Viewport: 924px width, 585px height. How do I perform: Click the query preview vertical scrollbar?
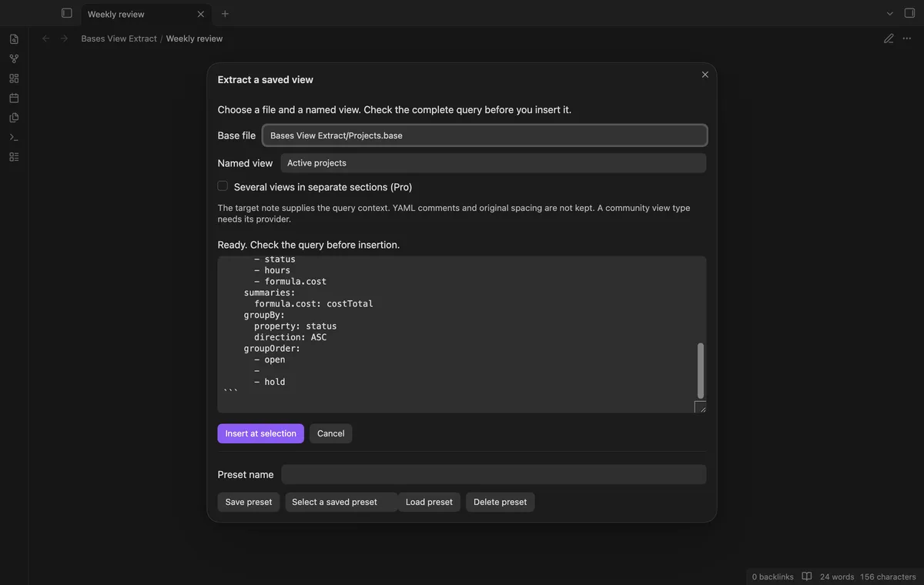(x=700, y=370)
